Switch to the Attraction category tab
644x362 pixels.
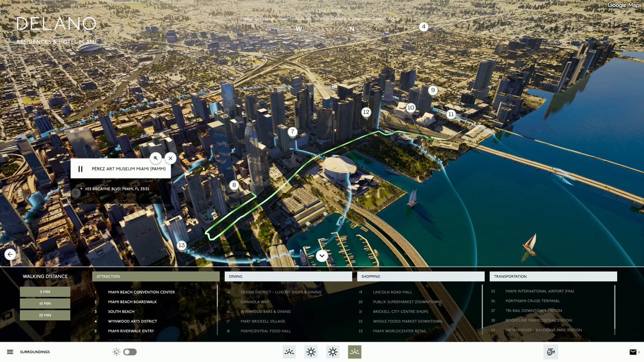coord(156,277)
